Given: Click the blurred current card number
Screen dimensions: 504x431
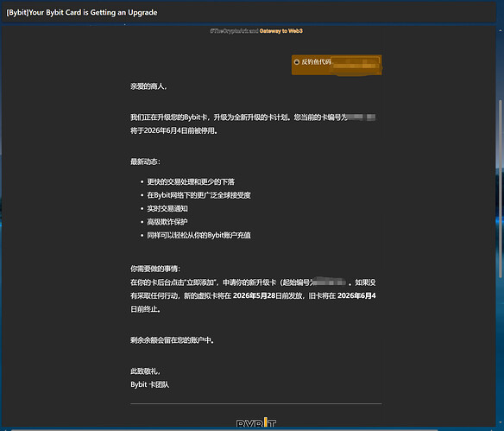Looking at the screenshot, I should 361,117.
